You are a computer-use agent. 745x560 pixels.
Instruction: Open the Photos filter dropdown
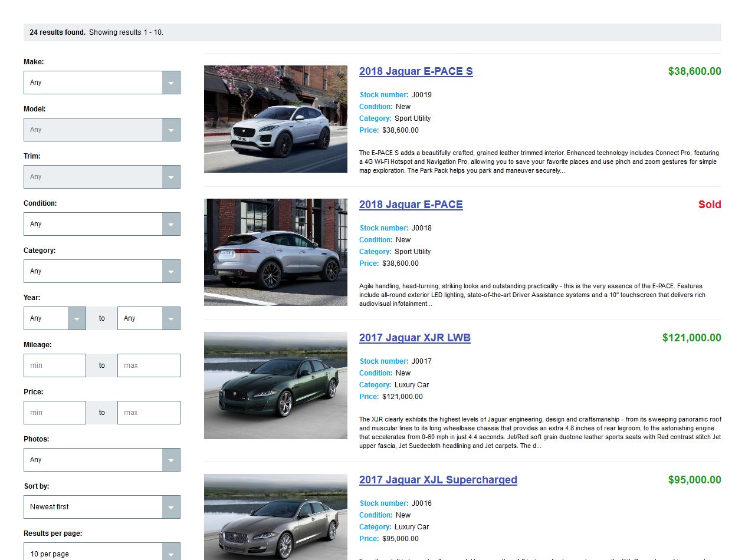click(101, 460)
